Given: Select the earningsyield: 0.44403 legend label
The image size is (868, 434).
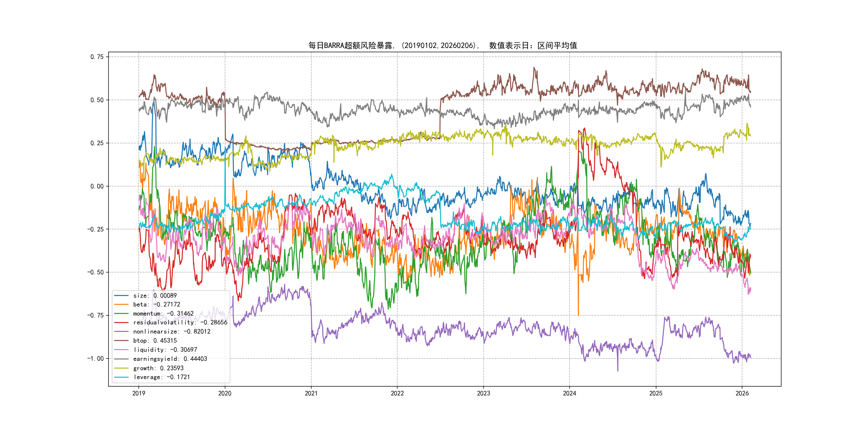Looking at the screenshot, I should [170, 359].
